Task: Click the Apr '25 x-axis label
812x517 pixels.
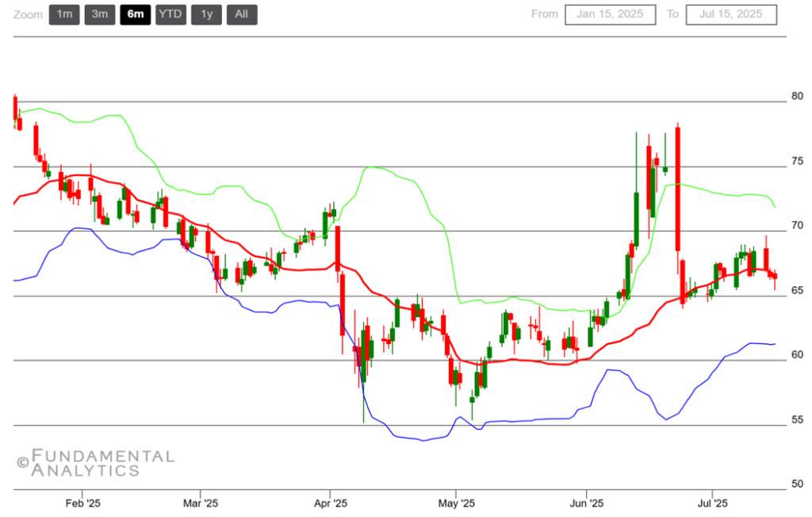Action: (331, 503)
